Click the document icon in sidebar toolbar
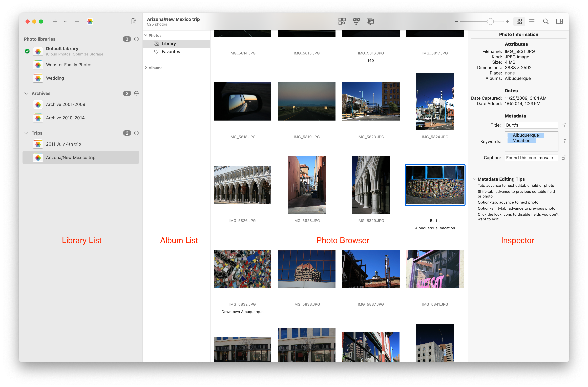Screen dimensions: 588x387 tap(134, 22)
